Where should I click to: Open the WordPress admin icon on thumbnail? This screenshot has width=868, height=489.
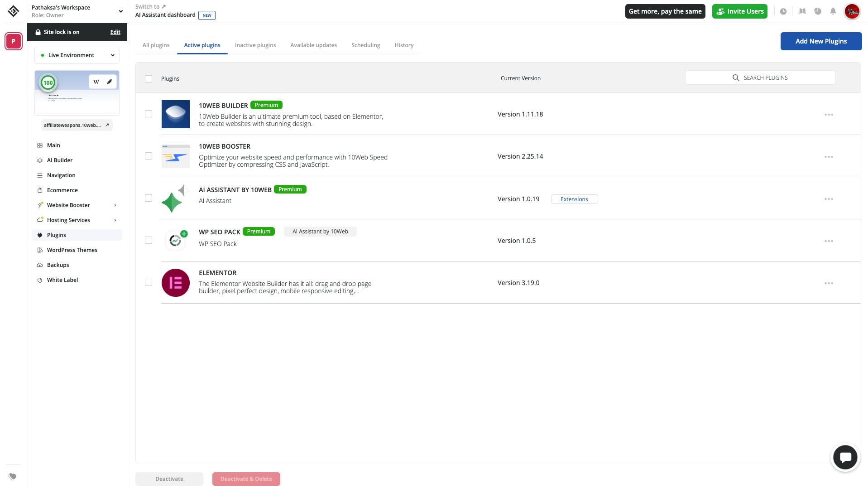tap(96, 82)
